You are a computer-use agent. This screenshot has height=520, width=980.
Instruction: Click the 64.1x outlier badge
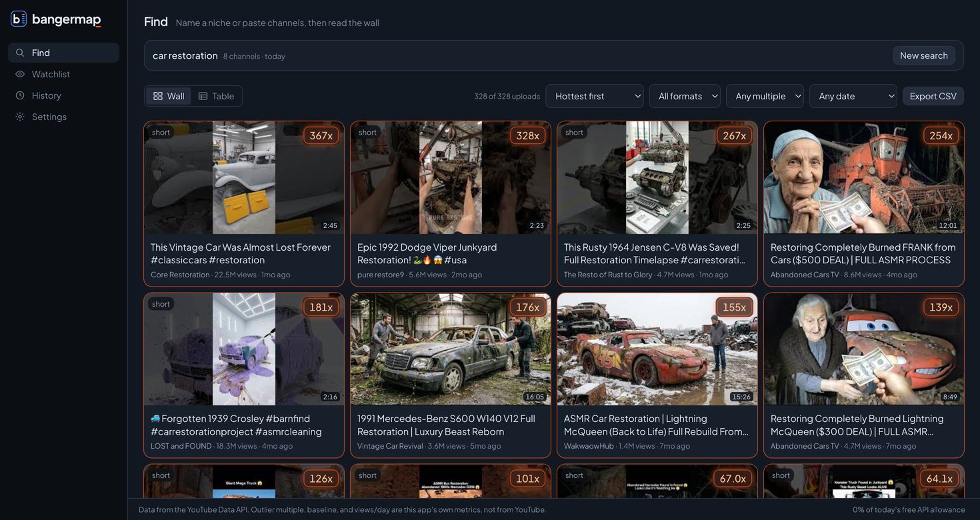coord(939,479)
